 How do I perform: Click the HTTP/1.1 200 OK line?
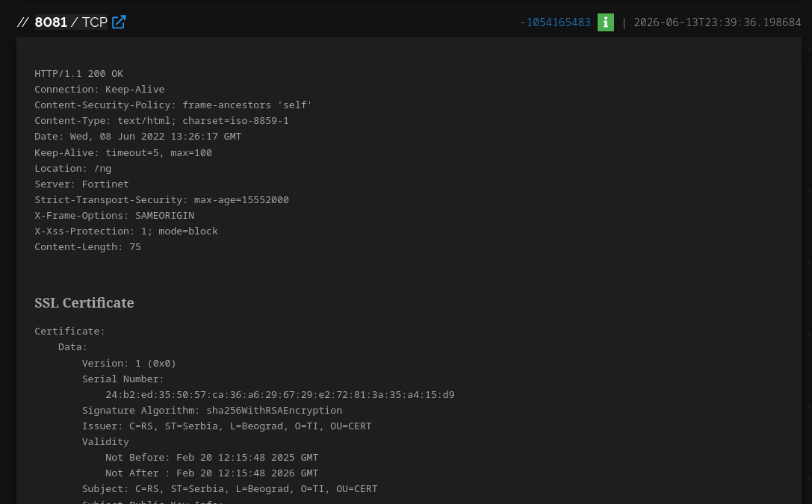pyautogui.click(x=78, y=73)
